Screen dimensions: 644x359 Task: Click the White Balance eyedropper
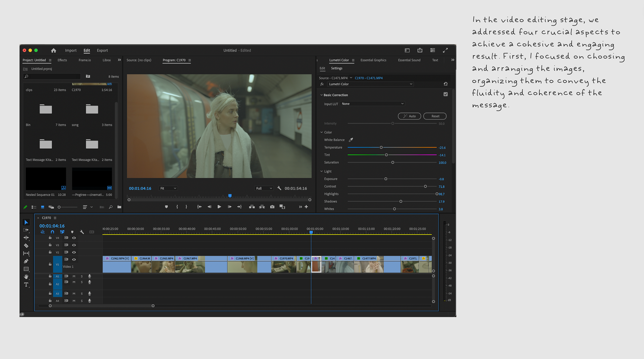(351, 140)
